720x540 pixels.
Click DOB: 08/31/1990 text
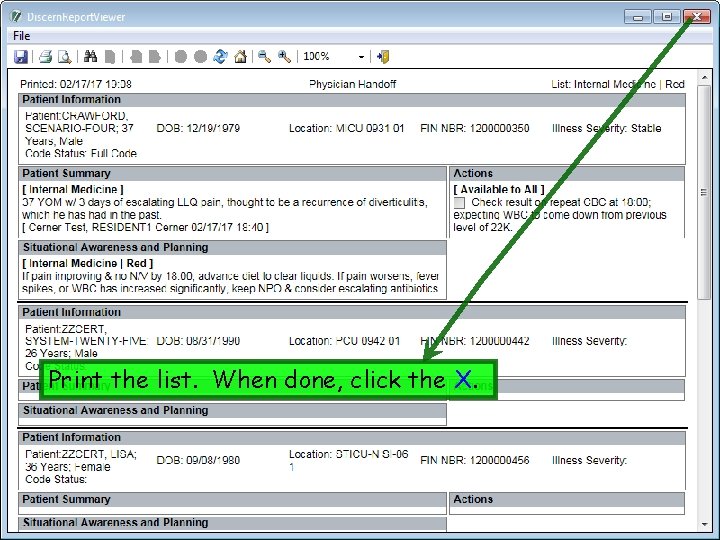(x=198, y=341)
